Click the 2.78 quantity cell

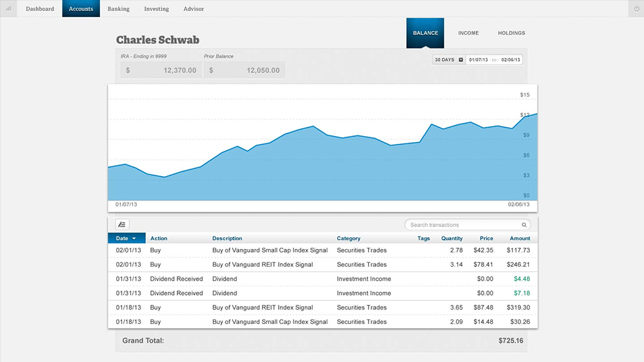(x=456, y=250)
